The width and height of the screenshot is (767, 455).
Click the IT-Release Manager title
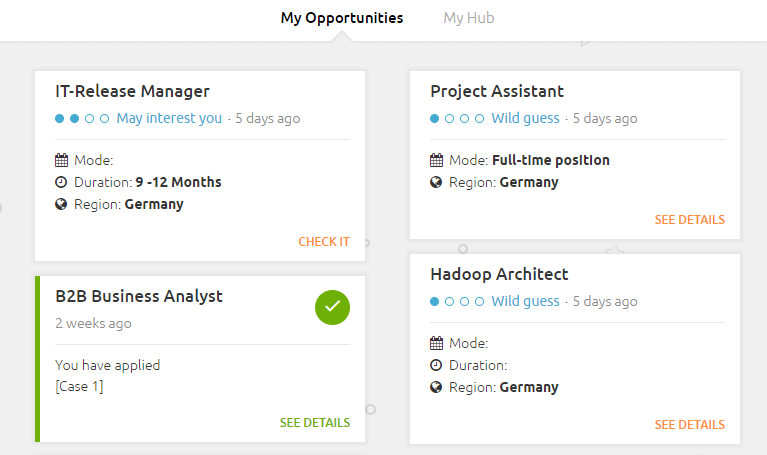click(x=132, y=91)
